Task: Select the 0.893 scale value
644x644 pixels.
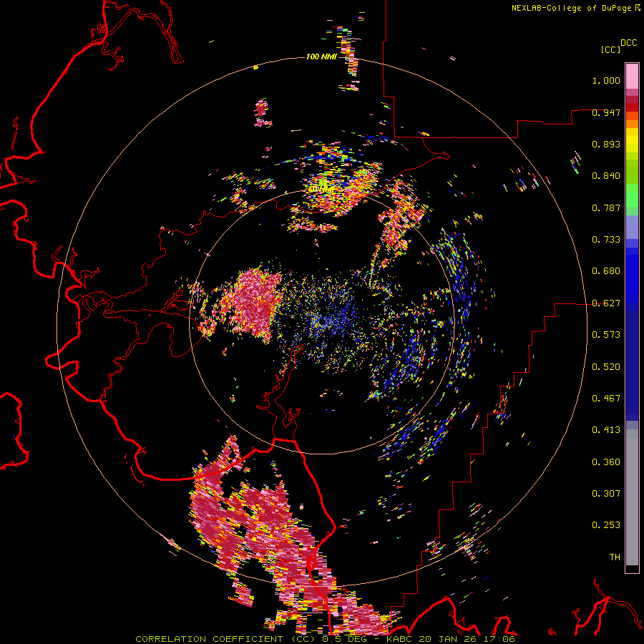Action: click(606, 144)
